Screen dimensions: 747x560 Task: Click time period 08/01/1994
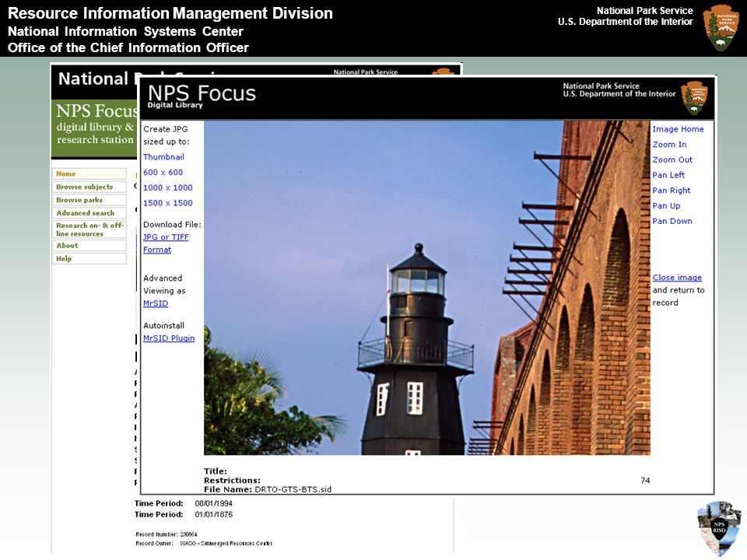(x=213, y=503)
